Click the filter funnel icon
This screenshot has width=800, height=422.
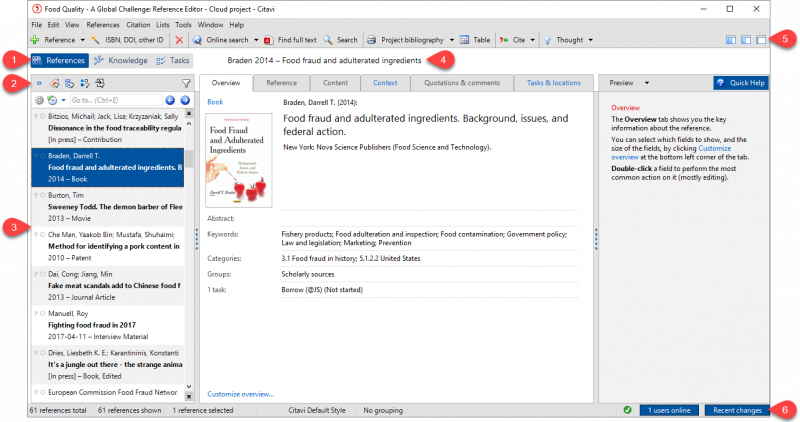186,83
